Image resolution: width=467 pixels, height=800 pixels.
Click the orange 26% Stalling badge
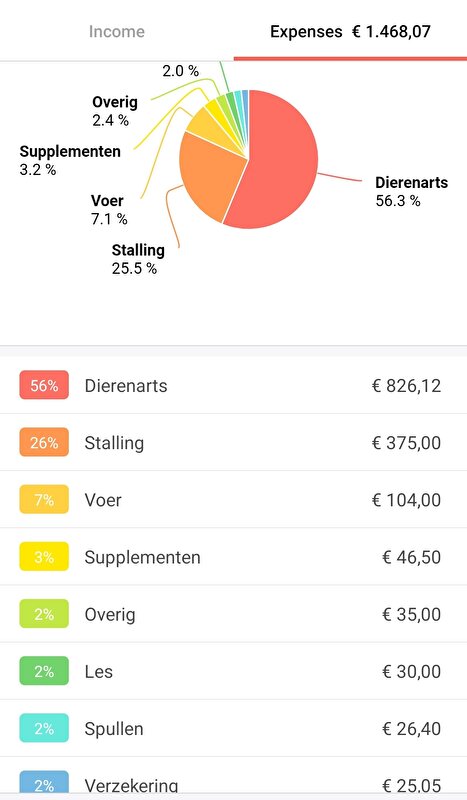[x=44, y=442]
